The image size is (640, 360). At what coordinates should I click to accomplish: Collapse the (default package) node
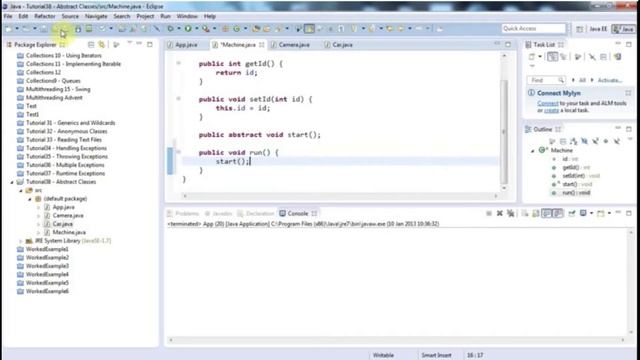(x=29, y=199)
